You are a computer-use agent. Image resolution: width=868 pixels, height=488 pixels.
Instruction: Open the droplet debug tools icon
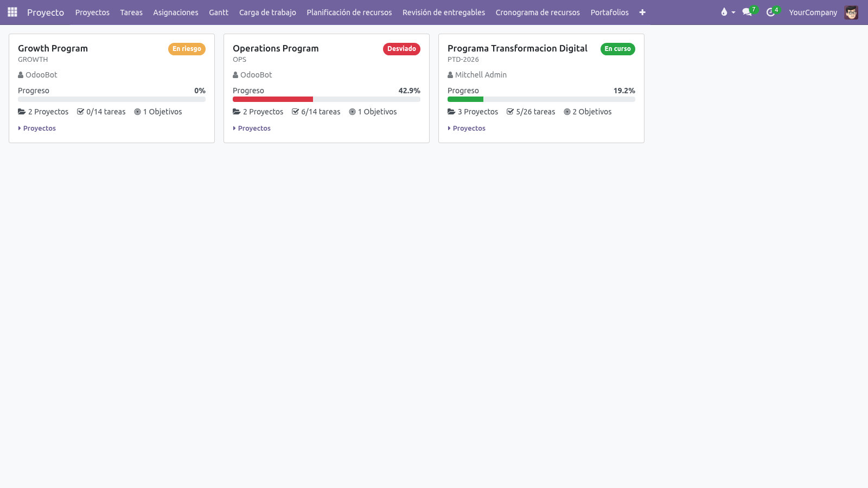pos(724,12)
